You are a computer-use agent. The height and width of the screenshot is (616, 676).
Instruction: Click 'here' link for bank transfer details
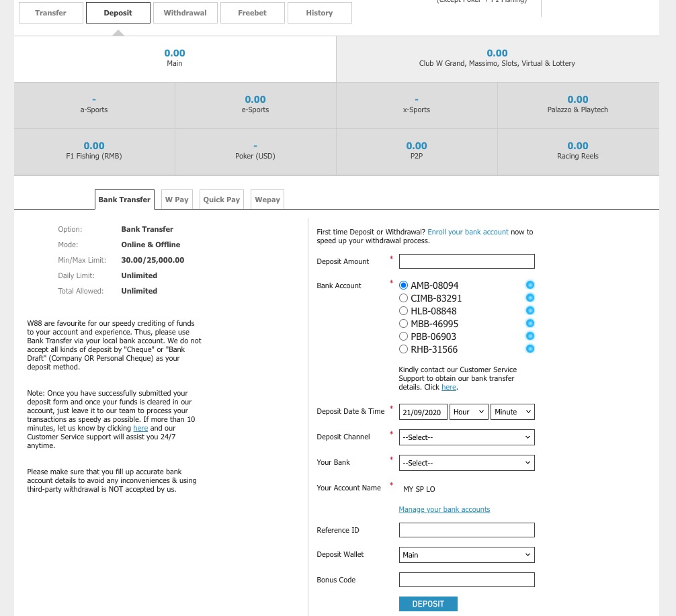(449, 387)
